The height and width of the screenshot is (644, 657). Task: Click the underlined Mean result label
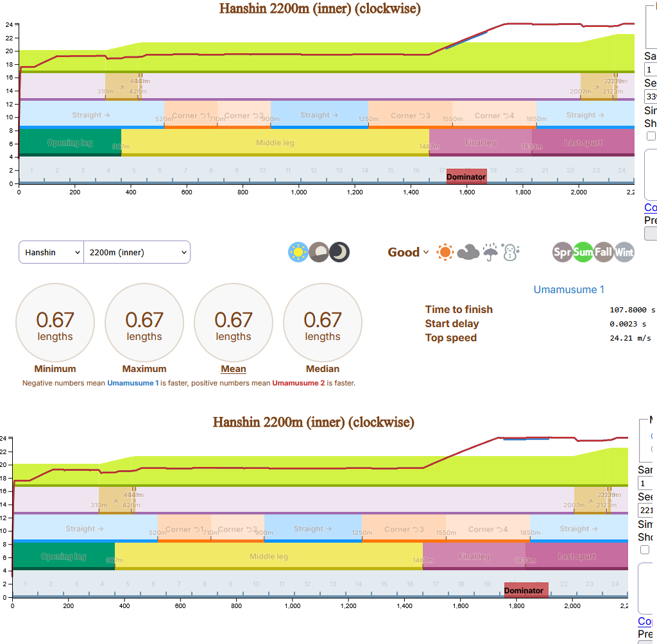click(x=234, y=369)
